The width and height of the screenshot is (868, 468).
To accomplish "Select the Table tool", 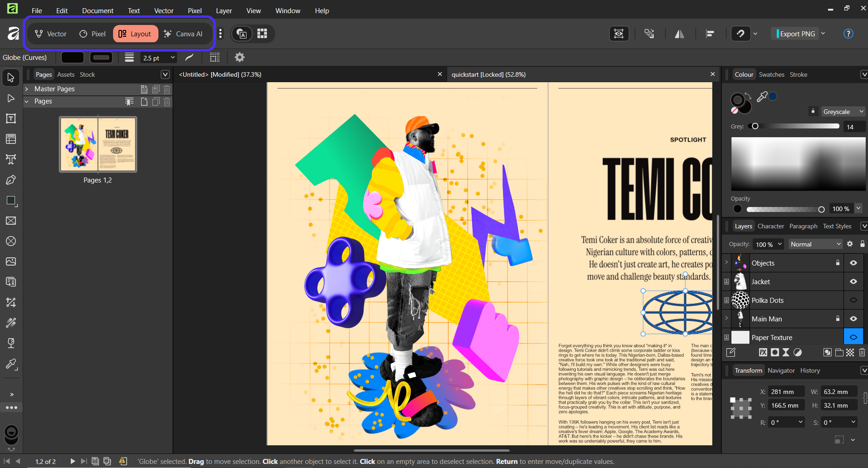I will coord(11,139).
